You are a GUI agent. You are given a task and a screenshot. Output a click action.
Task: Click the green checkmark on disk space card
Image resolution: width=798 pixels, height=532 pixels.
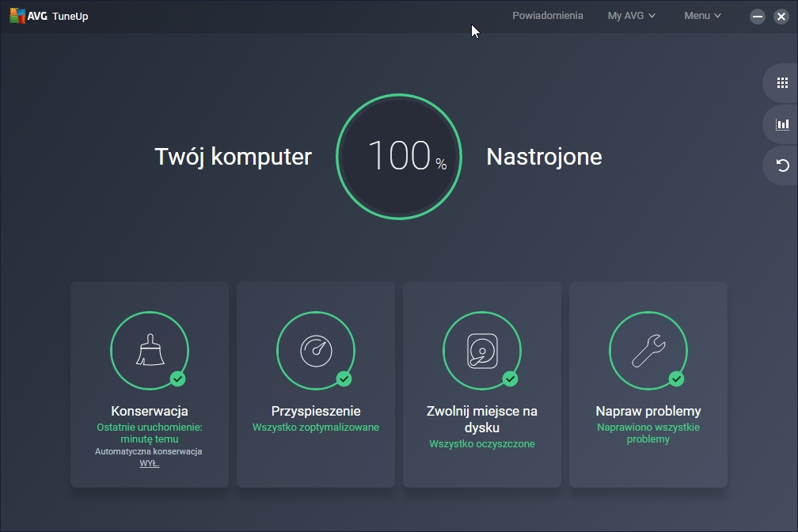[x=510, y=378]
